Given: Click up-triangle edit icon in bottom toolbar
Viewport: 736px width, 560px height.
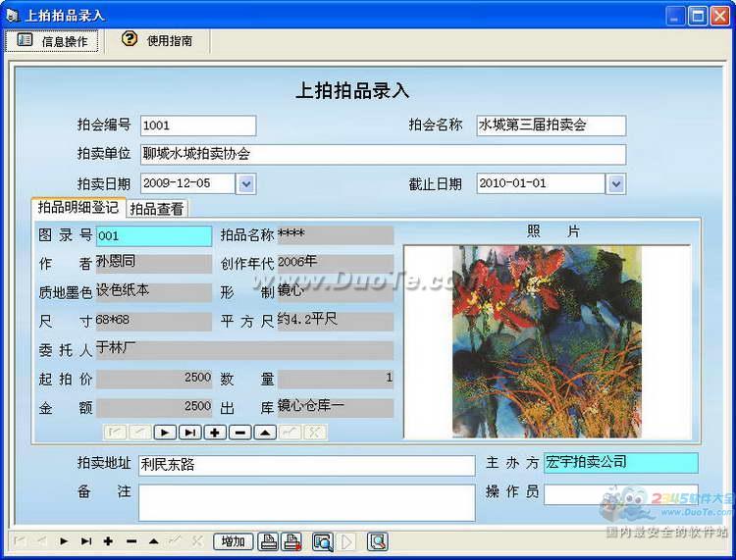Looking at the screenshot, I should [153, 541].
